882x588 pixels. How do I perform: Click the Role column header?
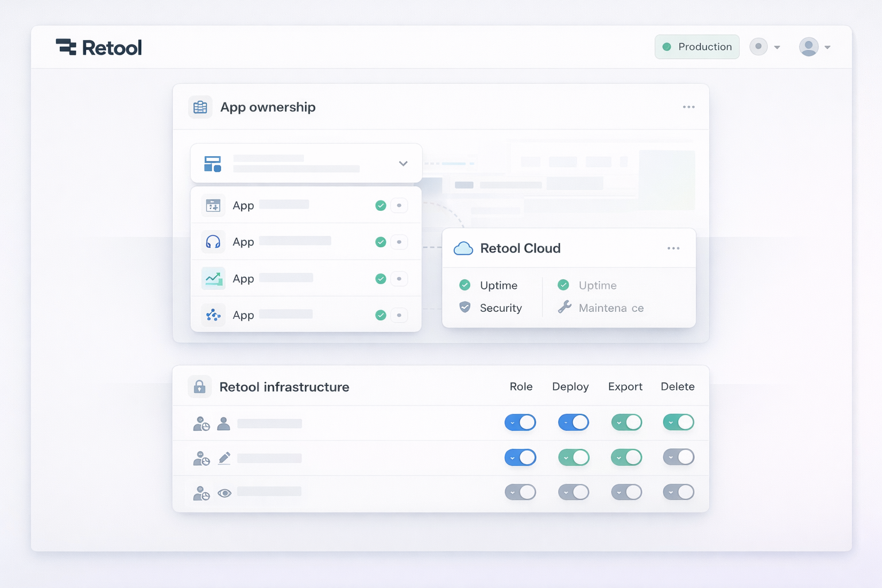pyautogui.click(x=521, y=387)
